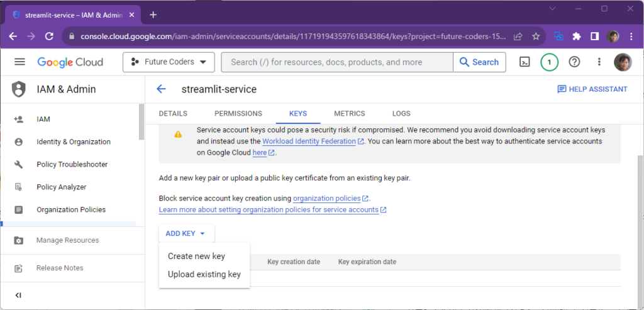This screenshot has width=644, height=310.
Task: Click the search resources input field
Action: (337, 62)
